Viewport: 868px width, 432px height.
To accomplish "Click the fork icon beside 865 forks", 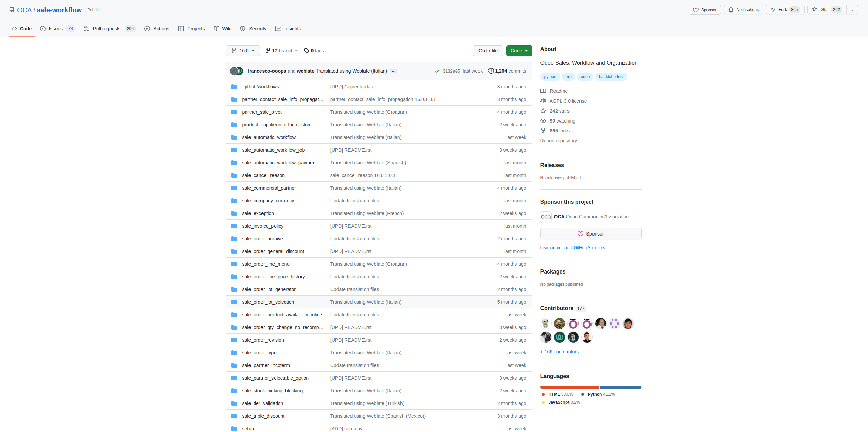I will pyautogui.click(x=543, y=131).
